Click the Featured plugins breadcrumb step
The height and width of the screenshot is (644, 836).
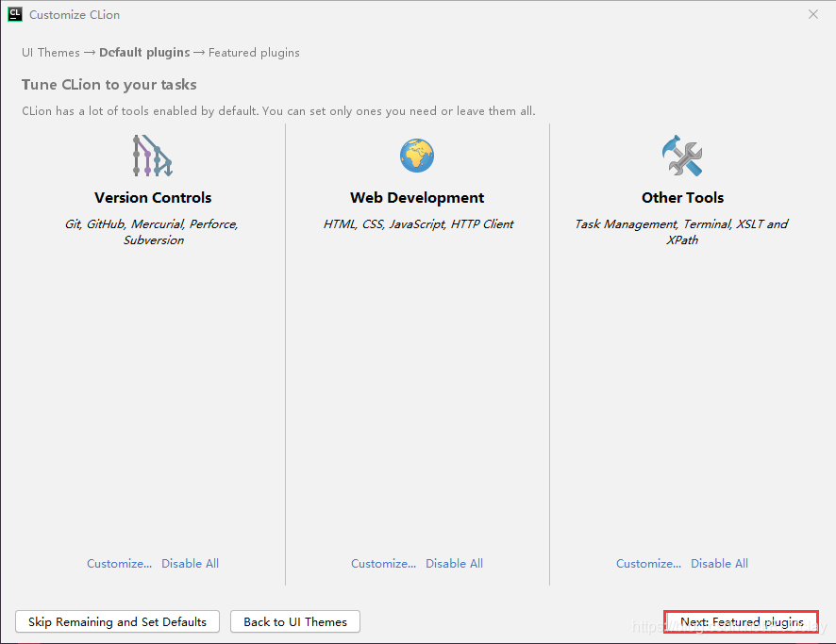[x=254, y=53]
